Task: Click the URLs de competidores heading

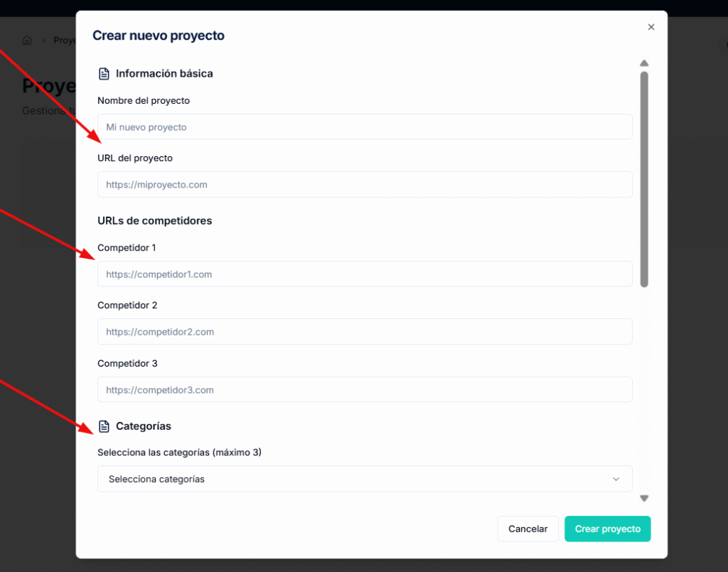Action: 154,221
